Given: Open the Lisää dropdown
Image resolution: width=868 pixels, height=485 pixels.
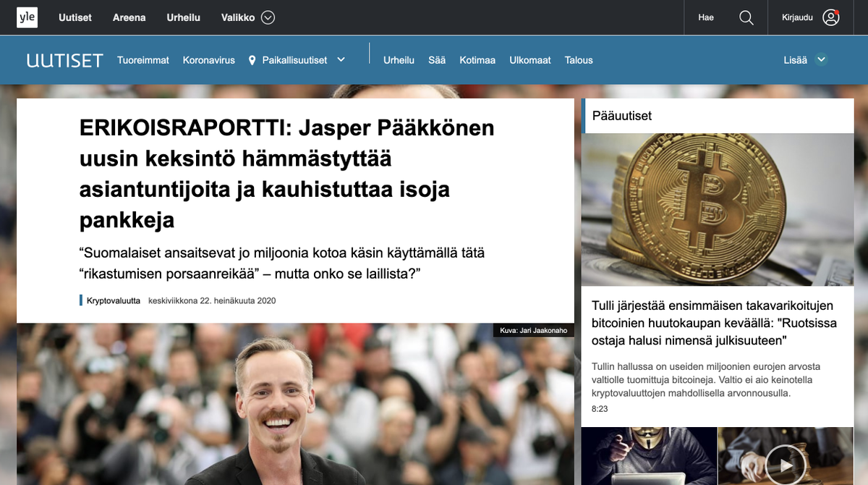Looking at the screenshot, I should [805, 60].
